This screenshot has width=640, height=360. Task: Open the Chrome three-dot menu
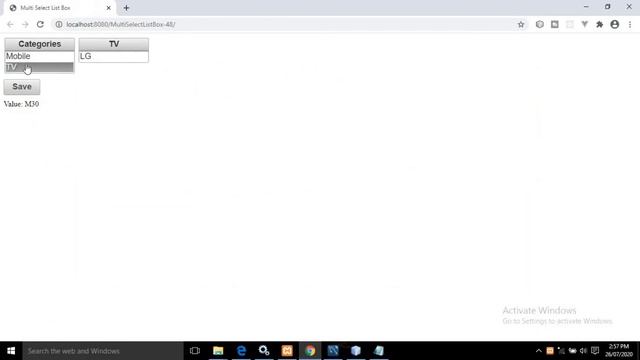pos(630,24)
